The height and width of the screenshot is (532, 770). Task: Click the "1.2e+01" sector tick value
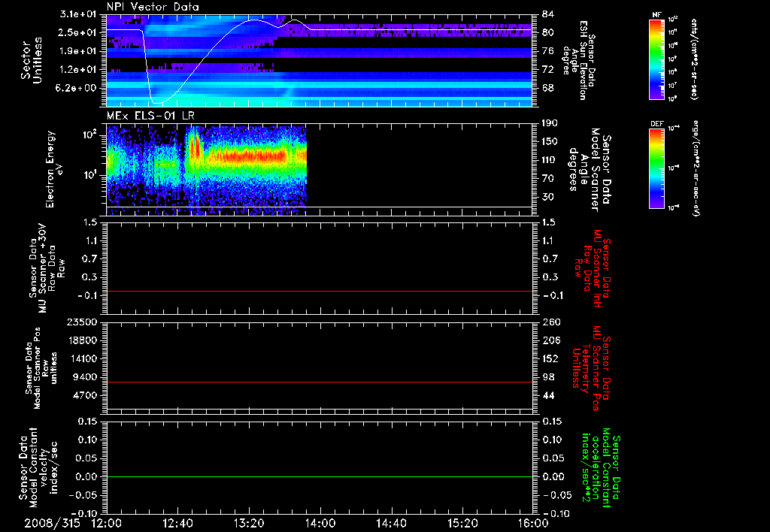click(78, 70)
